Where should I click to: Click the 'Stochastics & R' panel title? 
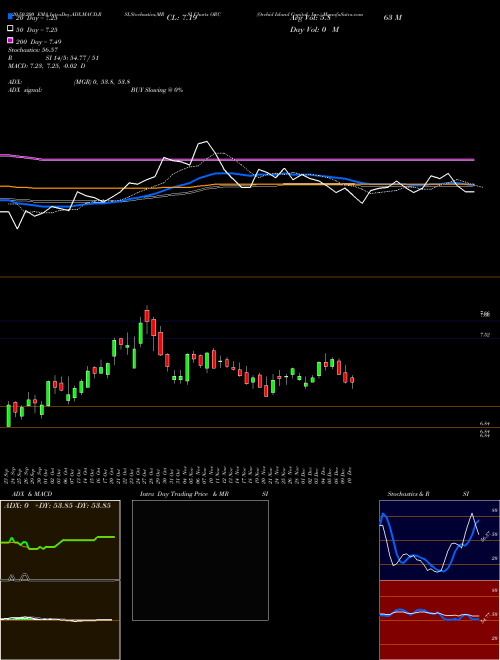(408, 494)
